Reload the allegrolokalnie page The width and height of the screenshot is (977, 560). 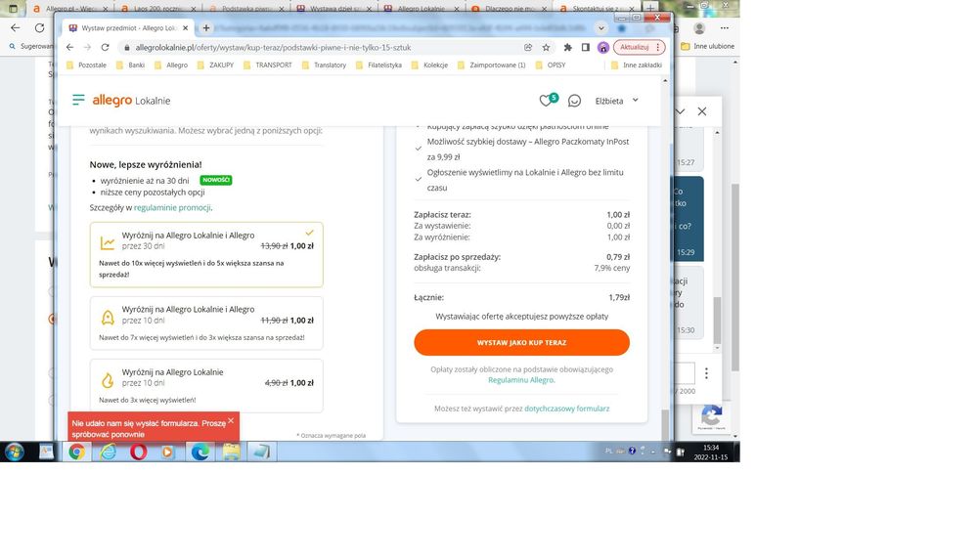tap(105, 47)
